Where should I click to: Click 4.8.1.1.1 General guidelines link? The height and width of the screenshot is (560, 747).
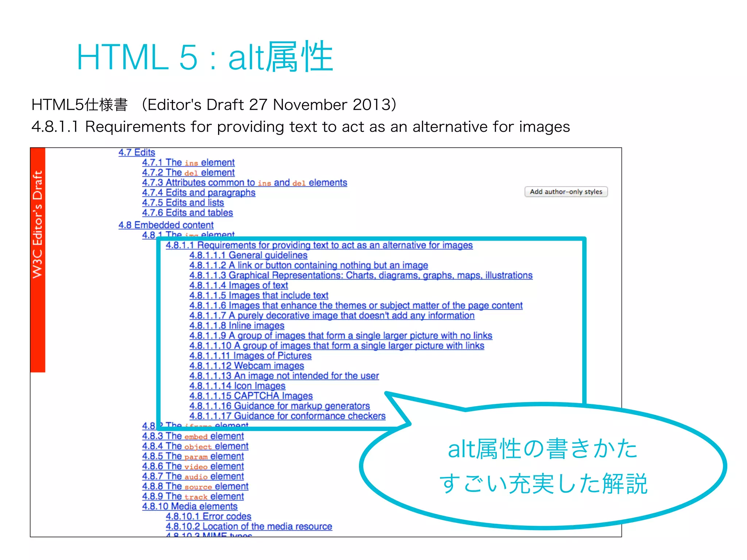(x=248, y=255)
